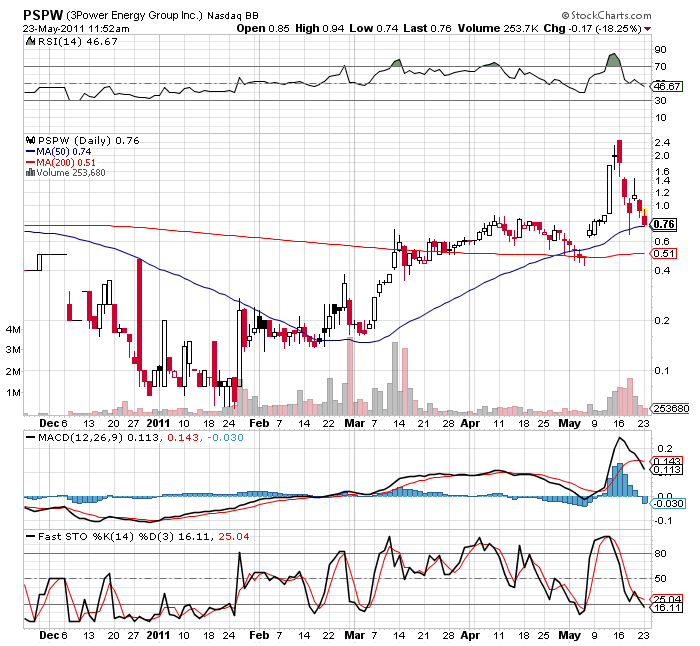Click the RSI(14) 46.67 label
700x646 pixels.
coord(78,42)
